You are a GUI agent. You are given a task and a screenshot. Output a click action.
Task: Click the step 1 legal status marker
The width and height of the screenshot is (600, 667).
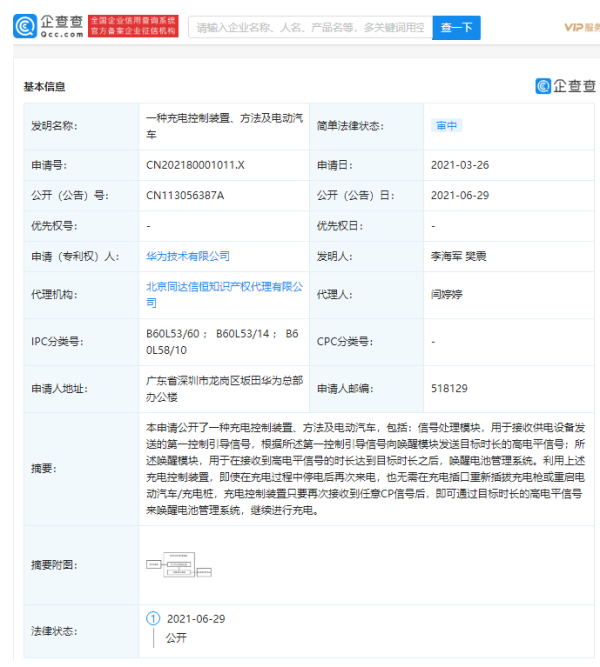[x=153, y=619]
